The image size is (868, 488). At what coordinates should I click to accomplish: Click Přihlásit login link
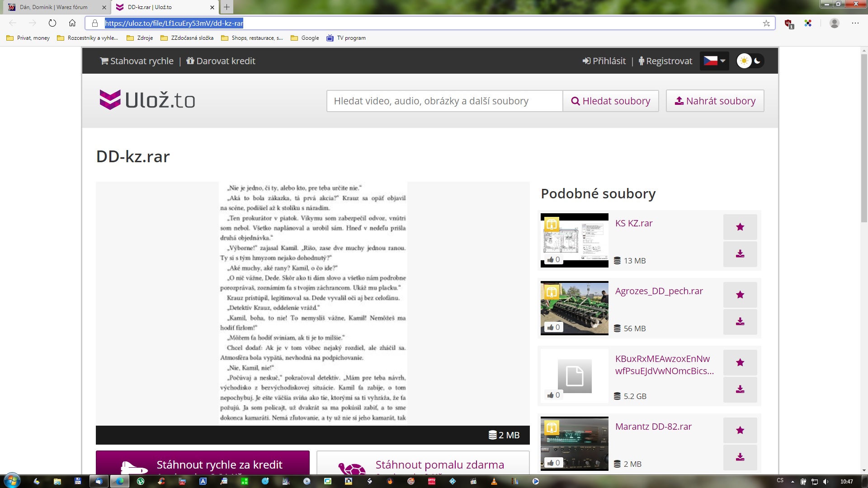point(604,61)
